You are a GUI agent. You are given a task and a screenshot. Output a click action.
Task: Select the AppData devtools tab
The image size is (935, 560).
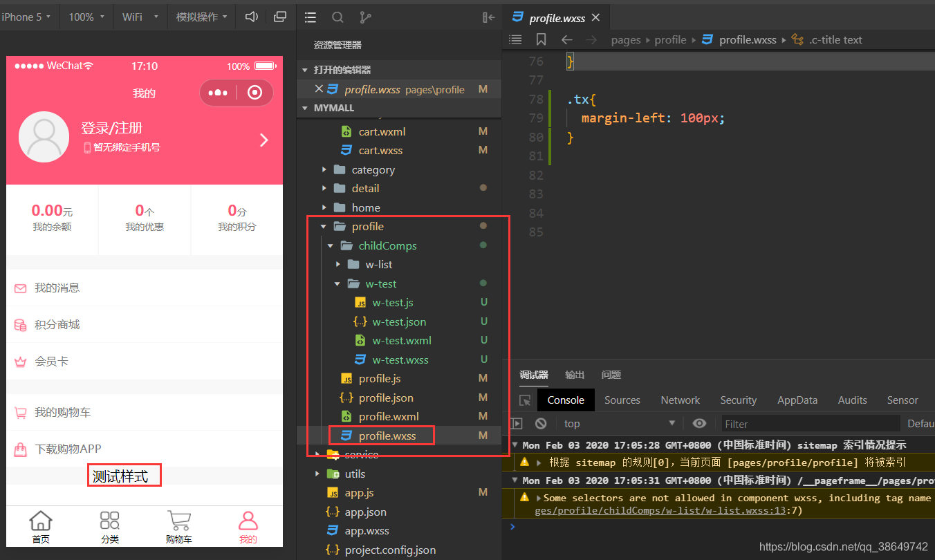point(797,400)
